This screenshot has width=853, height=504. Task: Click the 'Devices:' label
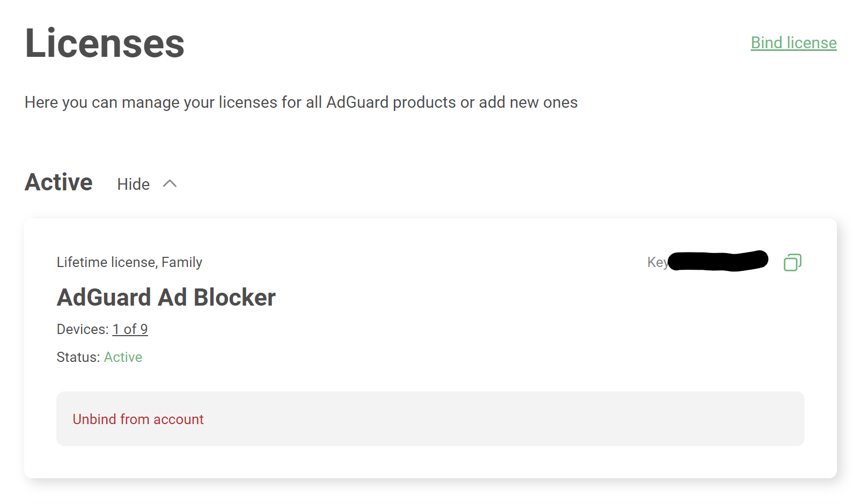tap(83, 329)
